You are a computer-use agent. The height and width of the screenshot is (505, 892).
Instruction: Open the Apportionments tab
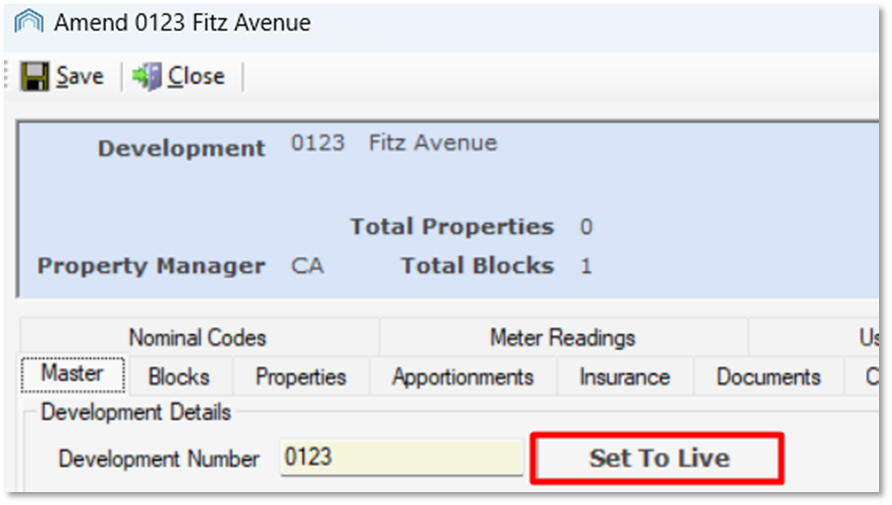tap(463, 377)
